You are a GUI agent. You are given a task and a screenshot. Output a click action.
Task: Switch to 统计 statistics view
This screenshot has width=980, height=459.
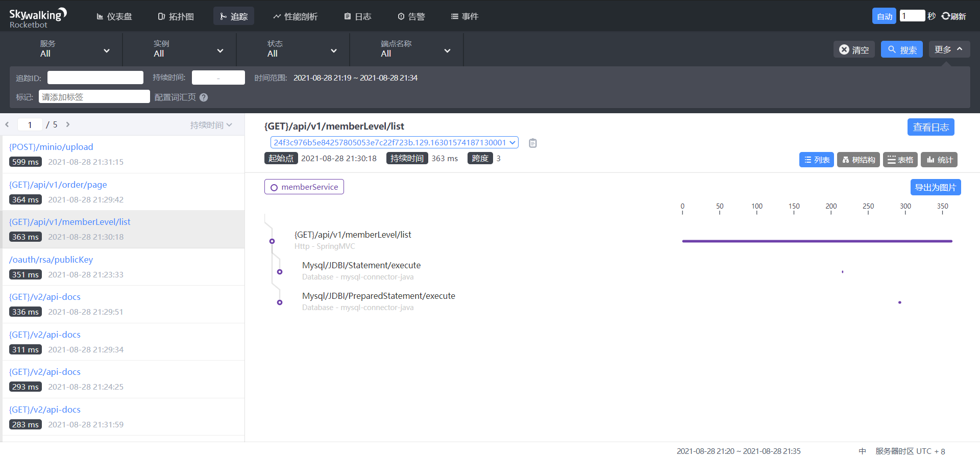point(939,160)
